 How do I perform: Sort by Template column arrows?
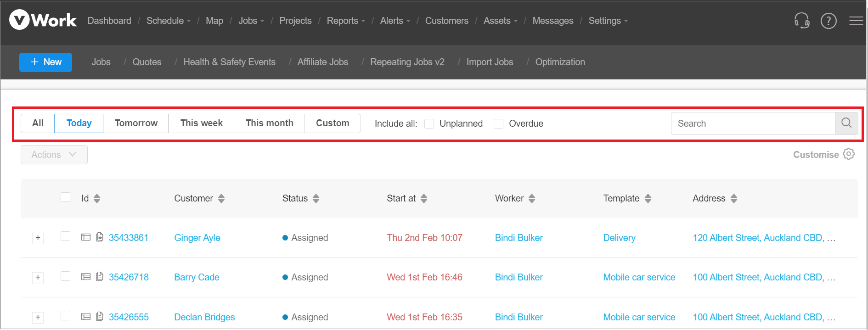(x=648, y=198)
